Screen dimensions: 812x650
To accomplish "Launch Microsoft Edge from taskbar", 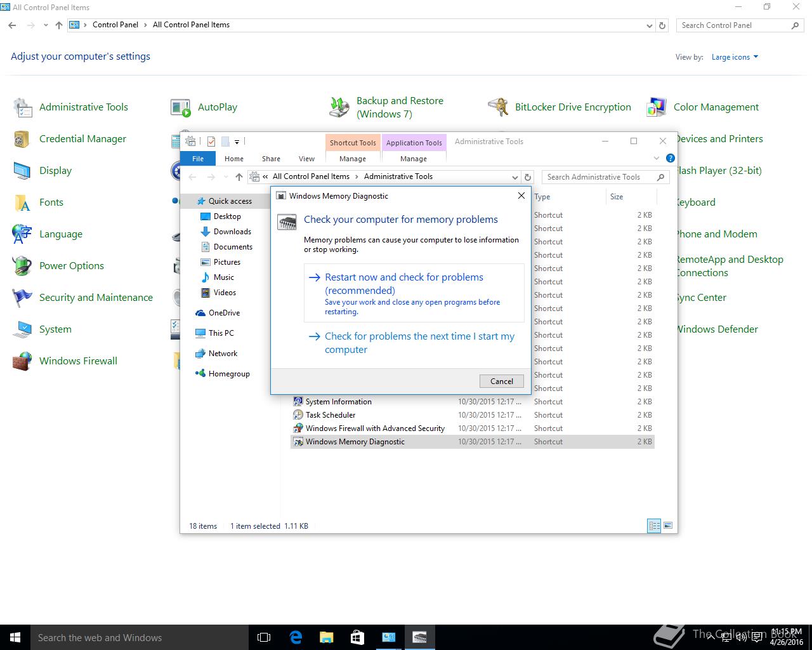I will [x=296, y=637].
